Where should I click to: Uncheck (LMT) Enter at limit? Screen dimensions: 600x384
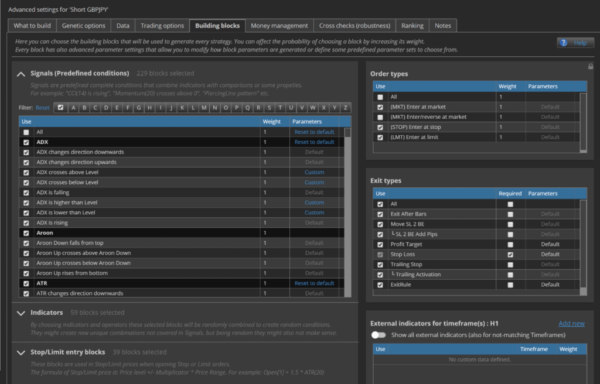[380, 138]
